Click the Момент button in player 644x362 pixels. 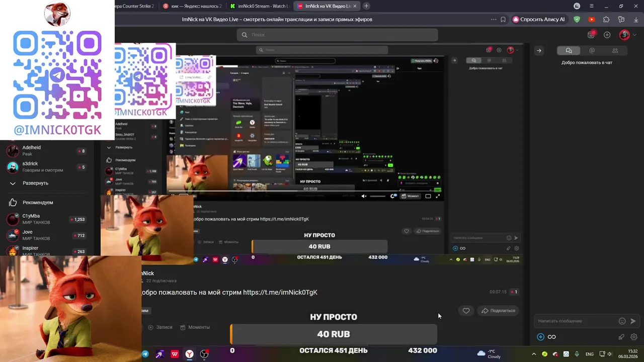[x=410, y=196]
